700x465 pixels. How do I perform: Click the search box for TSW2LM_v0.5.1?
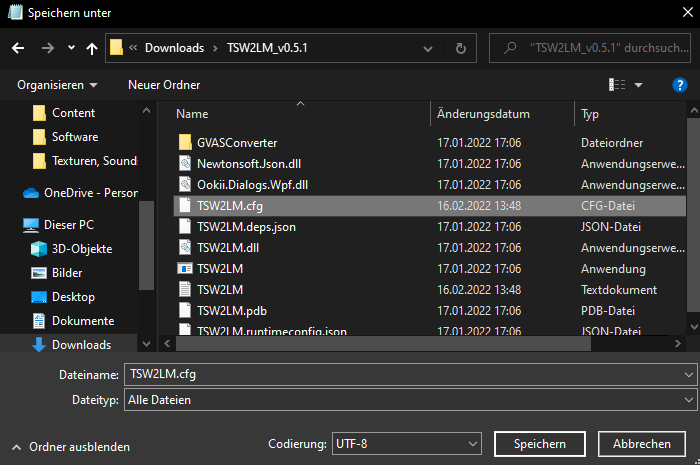pos(595,47)
